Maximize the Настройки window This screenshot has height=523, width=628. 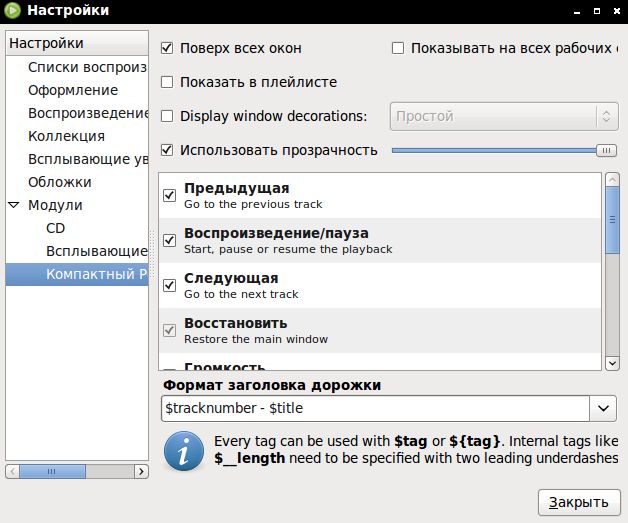click(597, 11)
